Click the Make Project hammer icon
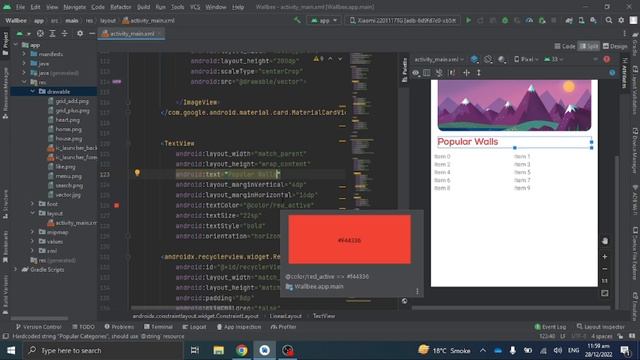Image resolution: width=640 pixels, height=360 pixels. [297, 20]
